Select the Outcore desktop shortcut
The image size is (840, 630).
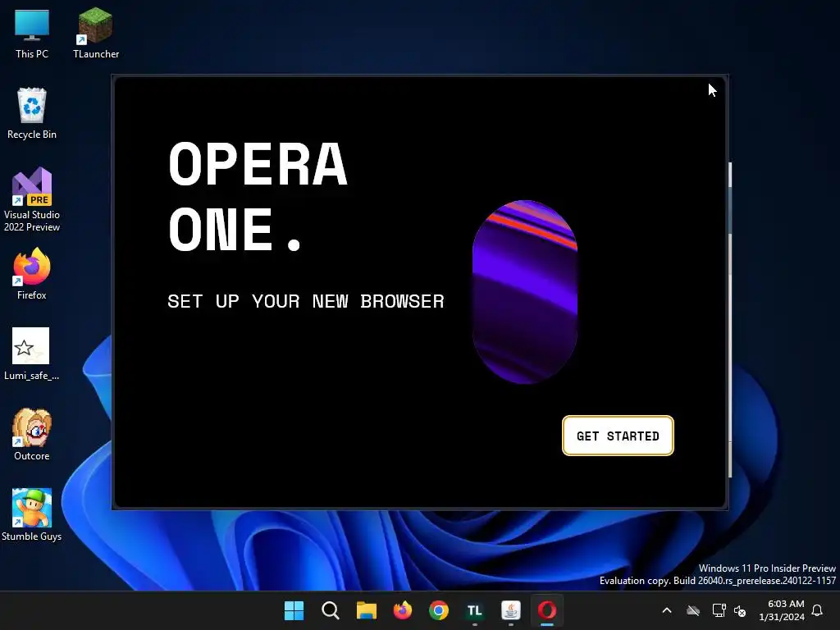32,435
